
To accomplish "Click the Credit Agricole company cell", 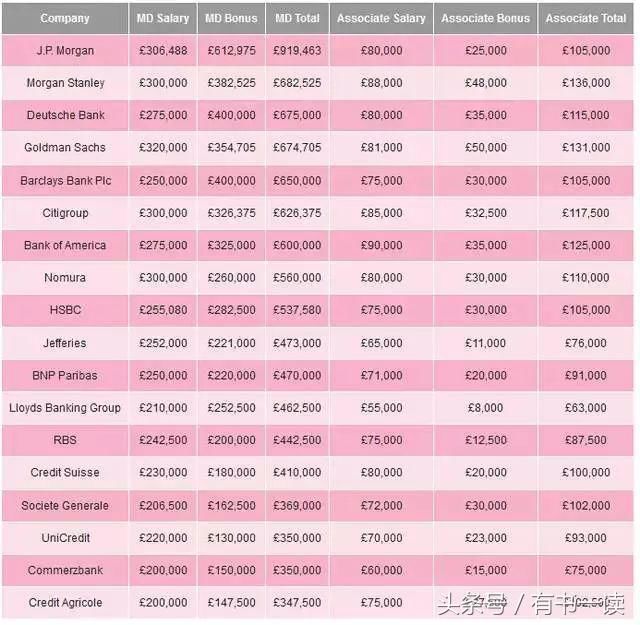I will (65, 603).
